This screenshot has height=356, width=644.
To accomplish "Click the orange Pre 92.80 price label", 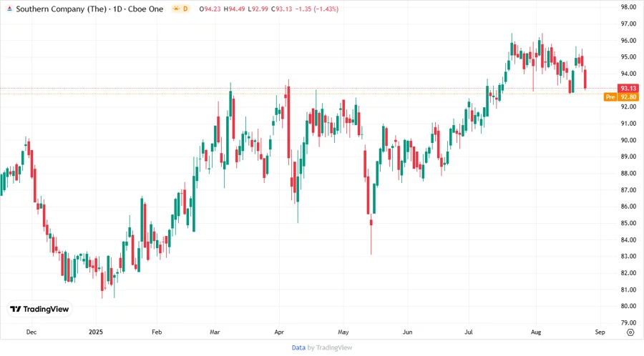I will click(621, 97).
